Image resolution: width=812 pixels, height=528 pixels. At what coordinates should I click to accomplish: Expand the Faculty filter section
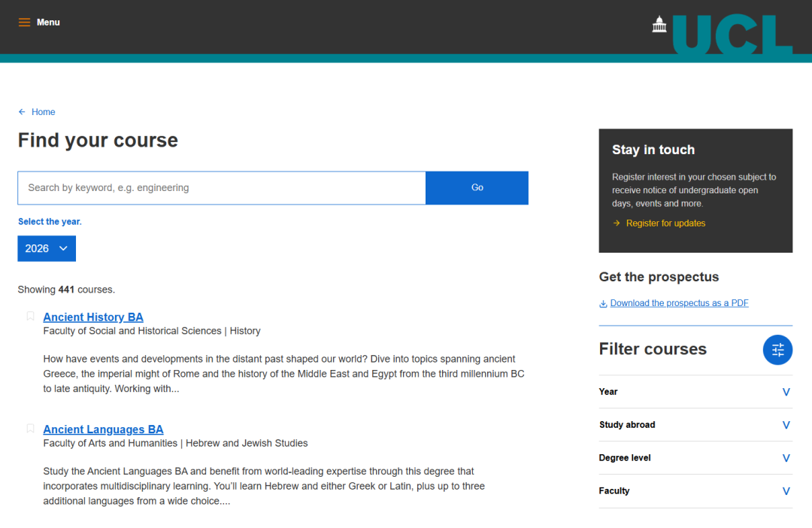coord(786,491)
